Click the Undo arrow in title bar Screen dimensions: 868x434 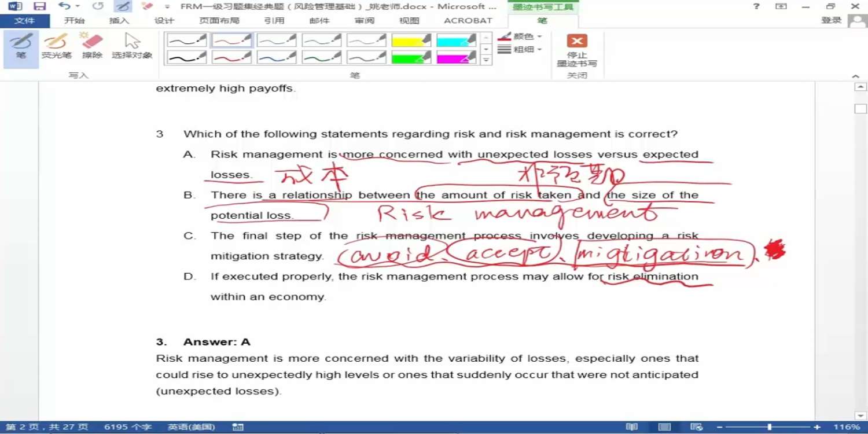(64, 6)
